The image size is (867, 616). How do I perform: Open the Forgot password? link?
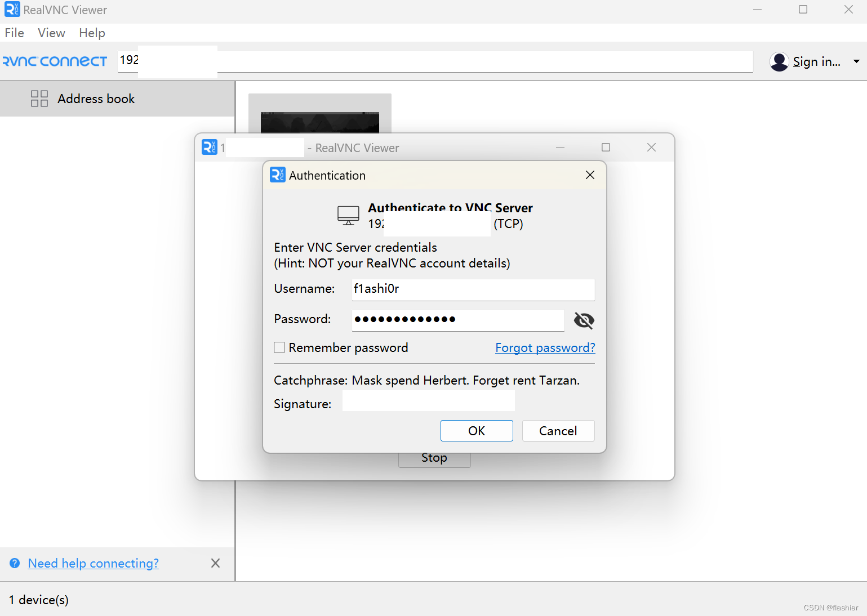(545, 347)
